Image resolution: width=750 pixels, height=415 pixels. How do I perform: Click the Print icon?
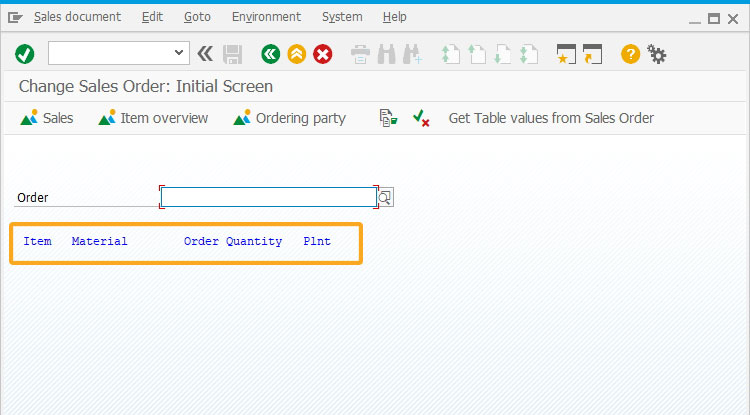[360, 55]
